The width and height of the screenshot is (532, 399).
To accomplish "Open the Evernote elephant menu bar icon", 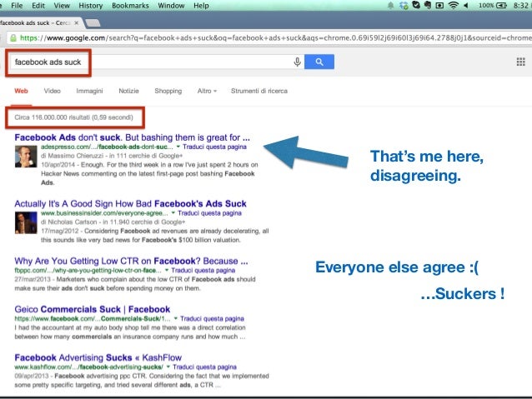I will pos(428,5).
